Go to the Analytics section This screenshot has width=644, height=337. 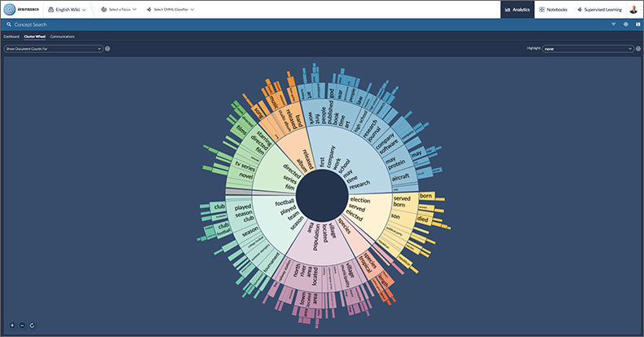[518, 10]
